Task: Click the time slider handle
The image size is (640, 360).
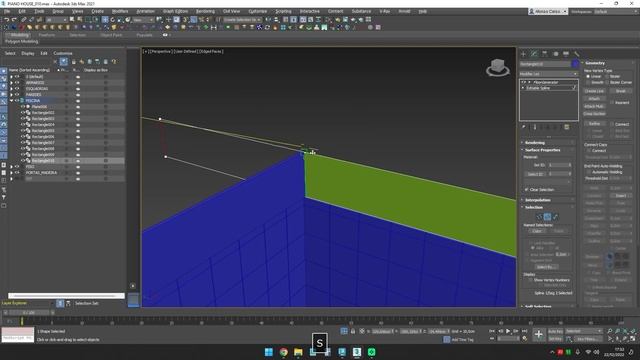Action: [29, 313]
